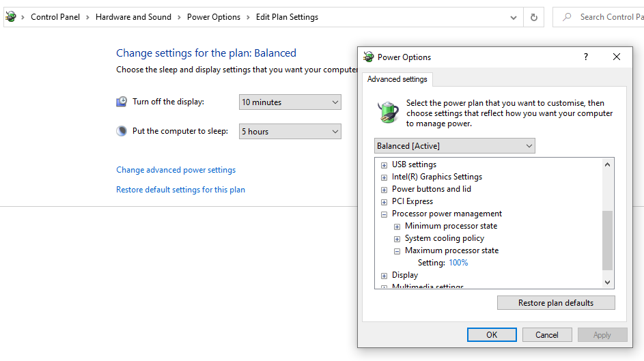Click the search magnifier icon
Viewport: 644px width, 361px height.
[x=567, y=17]
